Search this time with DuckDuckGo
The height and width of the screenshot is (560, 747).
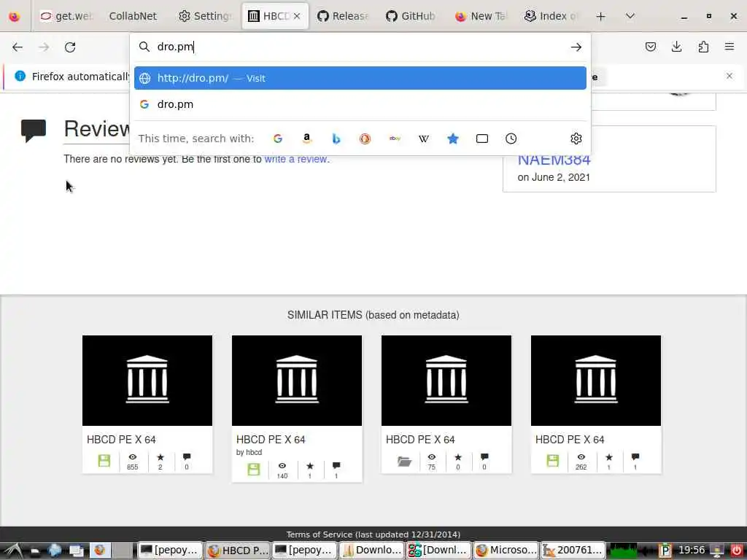point(365,139)
